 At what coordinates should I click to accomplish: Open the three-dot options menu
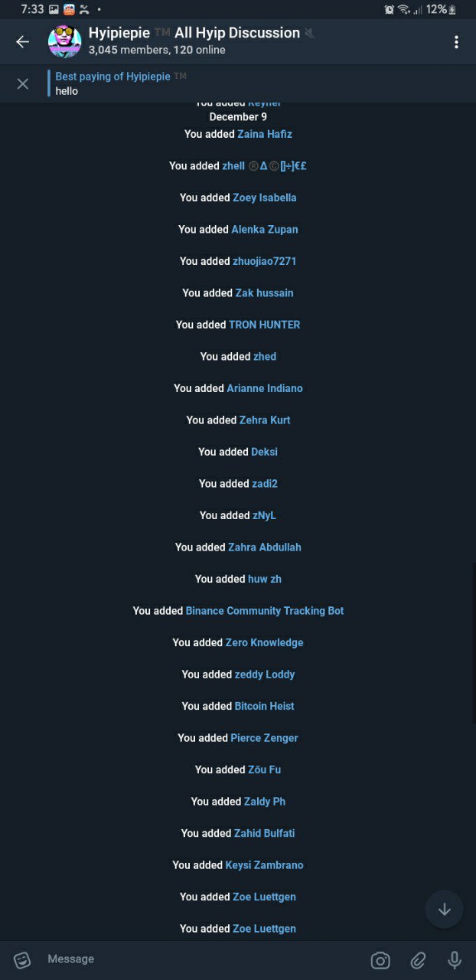[456, 42]
